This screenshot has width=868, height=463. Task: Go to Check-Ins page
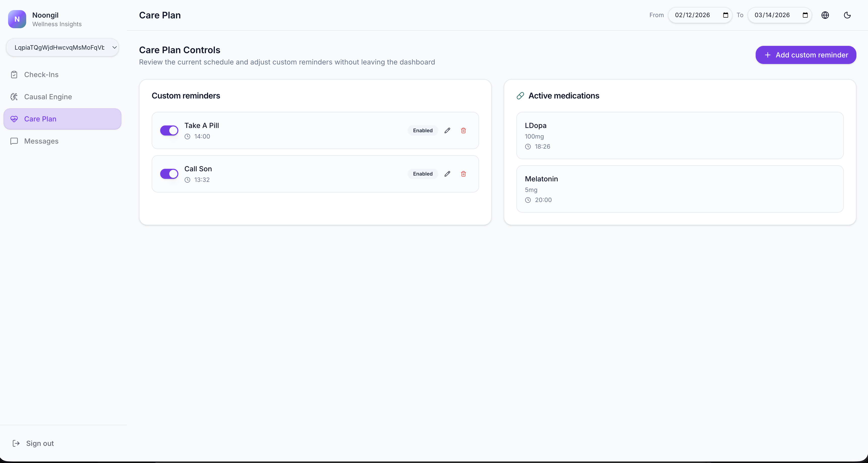point(41,75)
